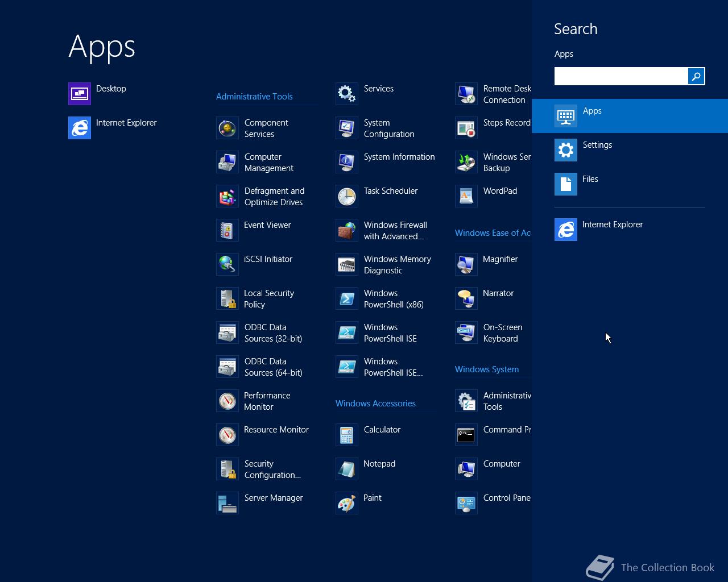Open ODBC Data Sources (32-bit) icon

click(x=227, y=332)
